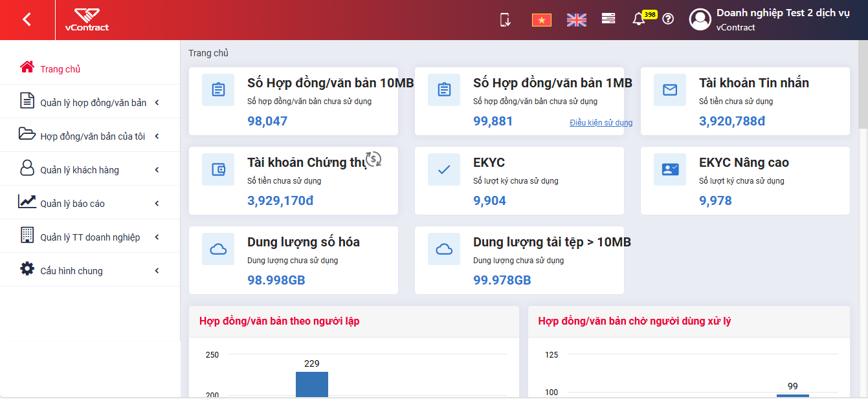The height and width of the screenshot is (399, 868).
Task: Click the chart icon for Quản lý báo cáo
Action: click(27, 201)
